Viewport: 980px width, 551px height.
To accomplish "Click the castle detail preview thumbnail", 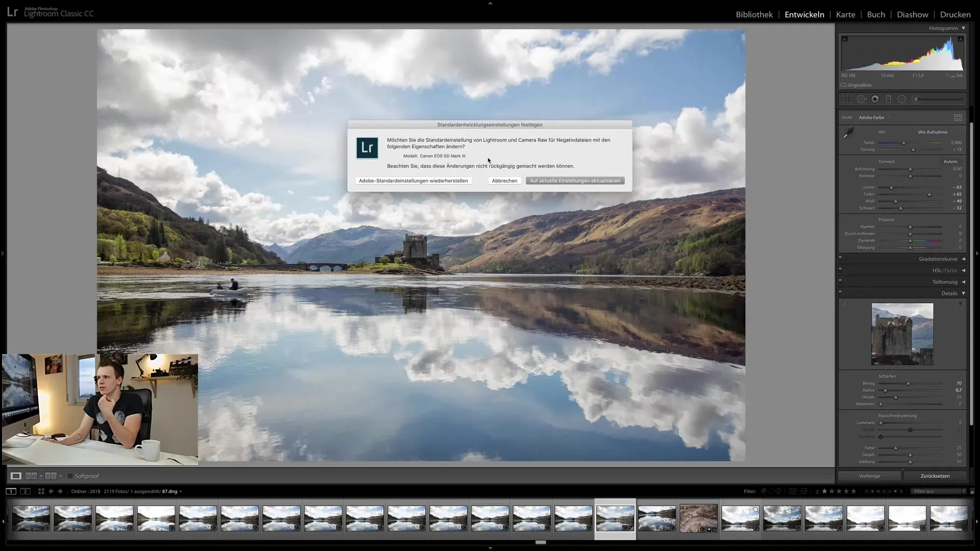I will (902, 334).
